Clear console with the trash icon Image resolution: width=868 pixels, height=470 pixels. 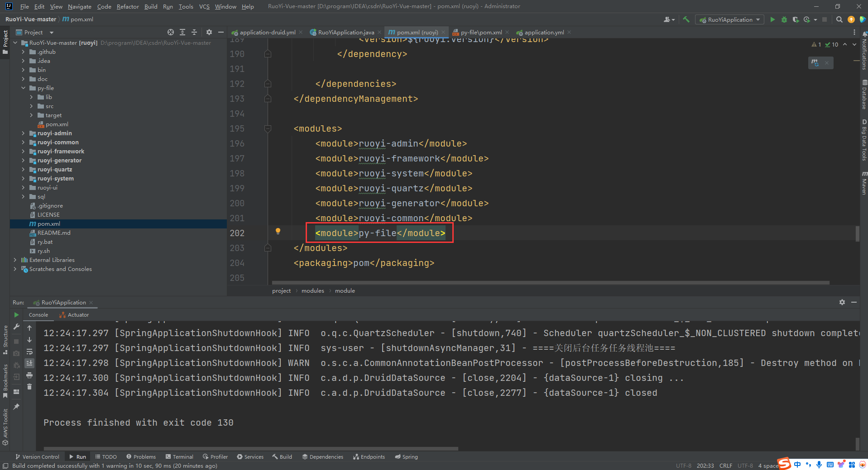[x=29, y=387]
